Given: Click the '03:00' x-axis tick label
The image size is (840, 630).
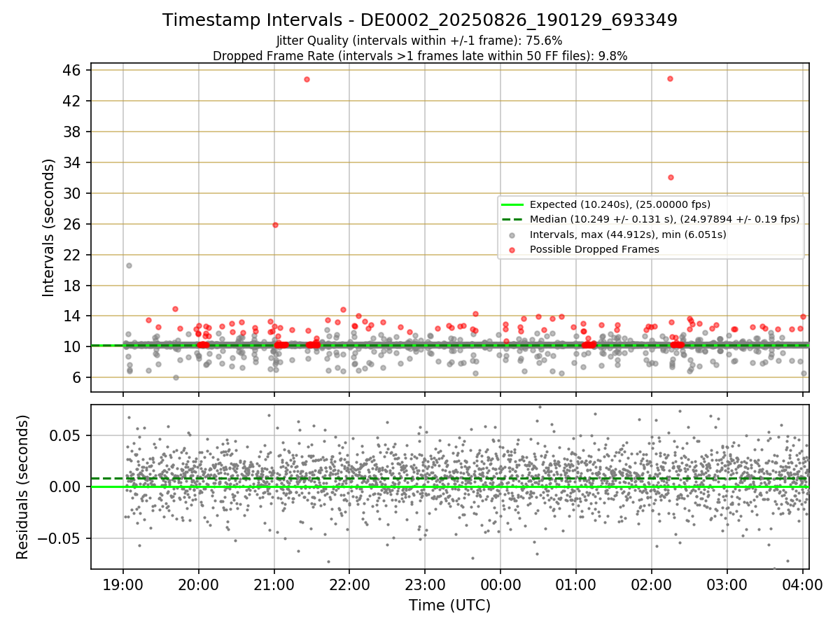Looking at the screenshot, I should 727,584.
